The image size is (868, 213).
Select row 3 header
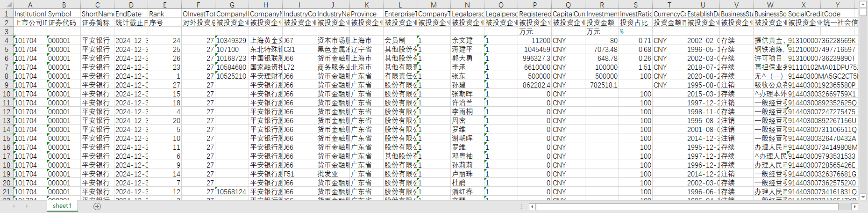pos(7,32)
